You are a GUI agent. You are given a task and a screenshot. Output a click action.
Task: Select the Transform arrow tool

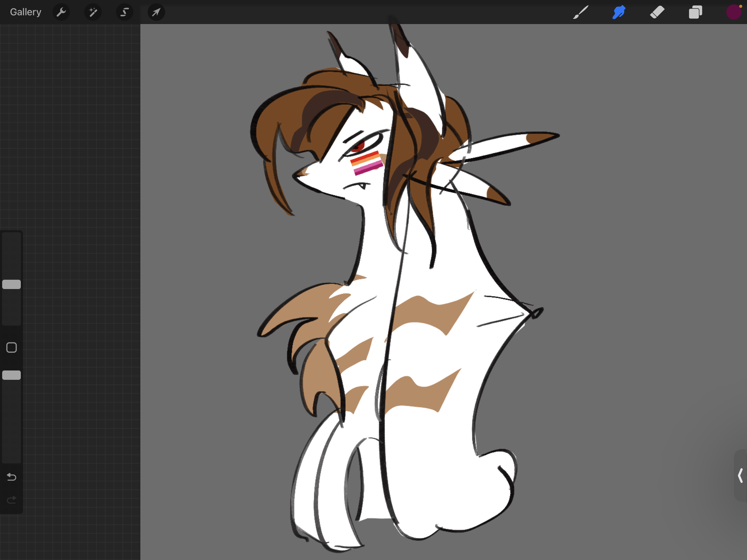(x=156, y=13)
